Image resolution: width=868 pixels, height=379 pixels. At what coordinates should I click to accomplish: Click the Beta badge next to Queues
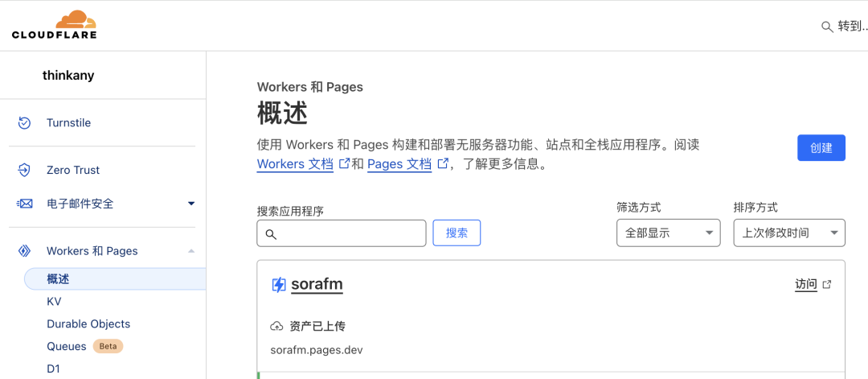108,346
